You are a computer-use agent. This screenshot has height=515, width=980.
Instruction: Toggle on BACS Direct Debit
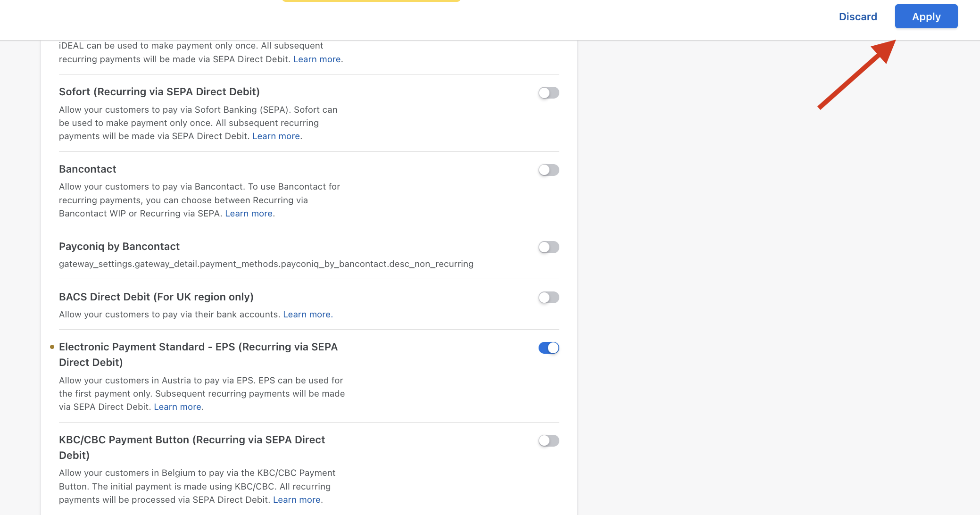(548, 298)
